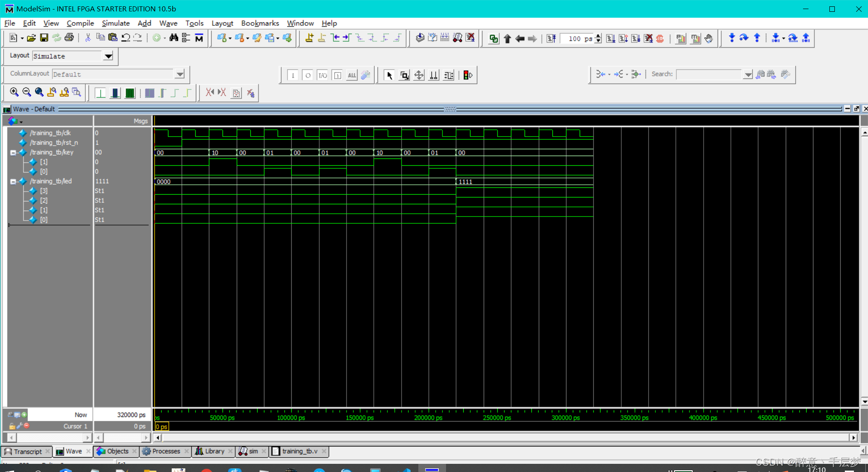Enable Pan Mode four-arrow button
868x472 pixels.
click(x=419, y=75)
